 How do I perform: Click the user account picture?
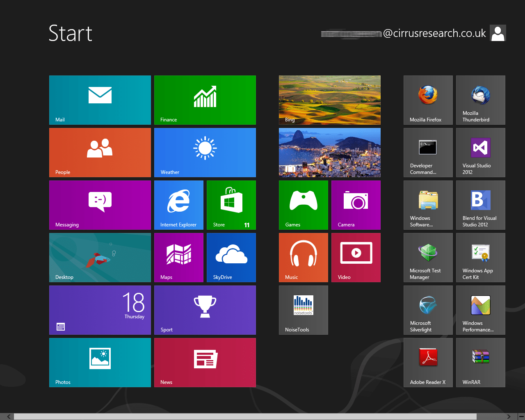[498, 33]
